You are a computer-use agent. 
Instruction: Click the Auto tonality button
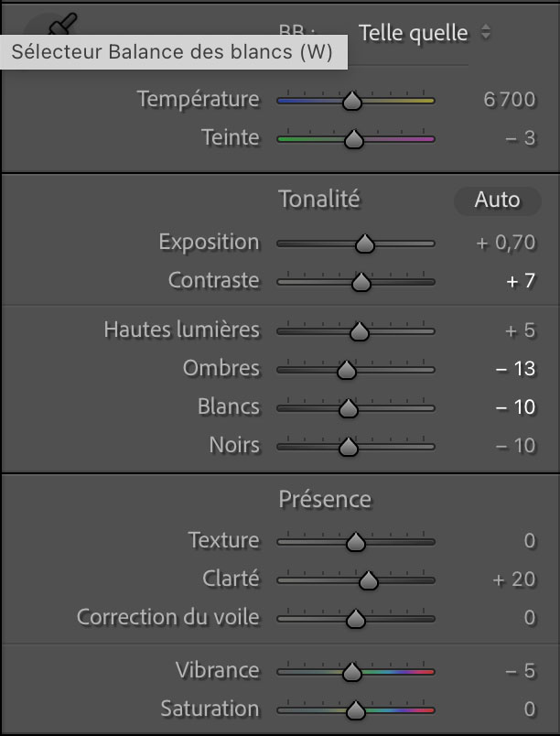click(x=497, y=200)
